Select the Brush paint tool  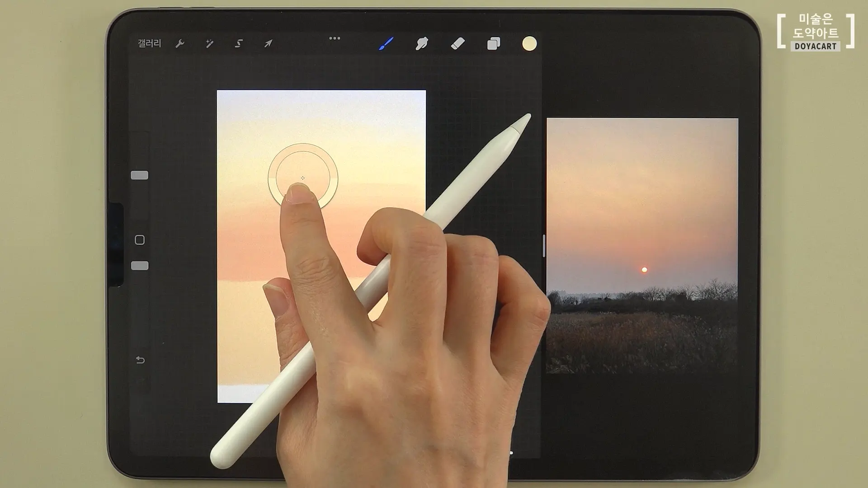(386, 44)
